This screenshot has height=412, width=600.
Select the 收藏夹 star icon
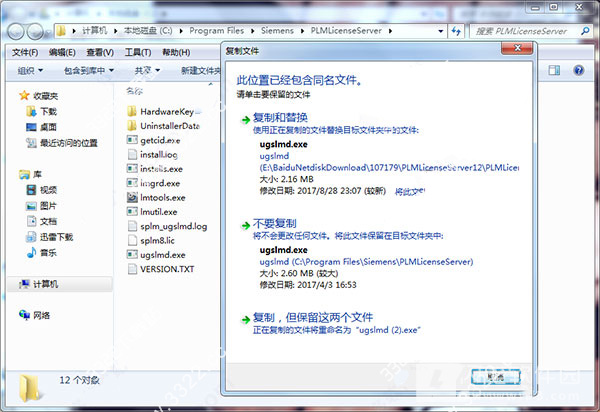(x=24, y=96)
